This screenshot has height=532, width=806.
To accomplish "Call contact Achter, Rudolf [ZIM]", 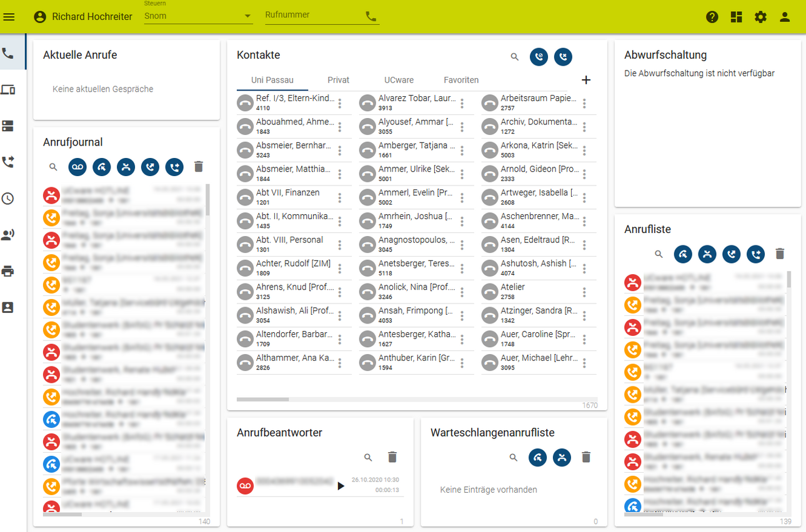I will 246,268.
